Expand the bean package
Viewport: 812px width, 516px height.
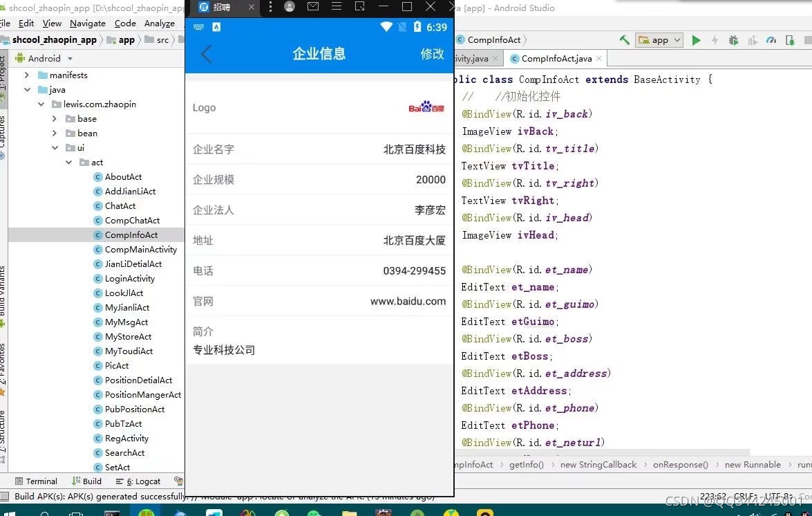(x=55, y=133)
